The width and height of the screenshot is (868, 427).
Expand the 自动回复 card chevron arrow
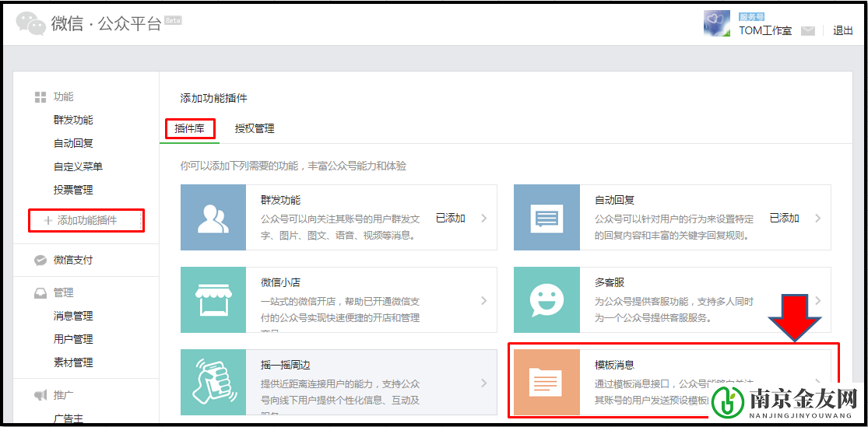817,218
